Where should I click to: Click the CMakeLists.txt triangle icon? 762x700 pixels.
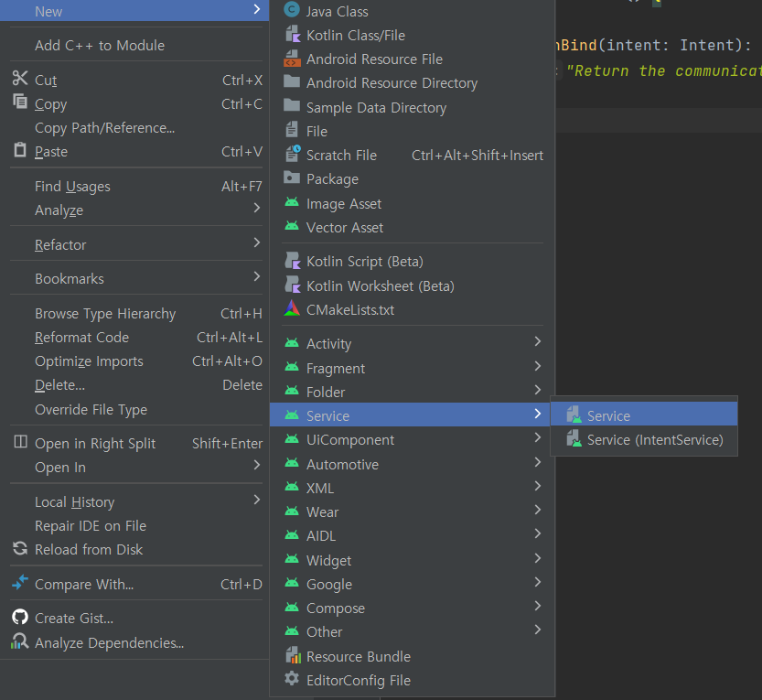point(292,308)
